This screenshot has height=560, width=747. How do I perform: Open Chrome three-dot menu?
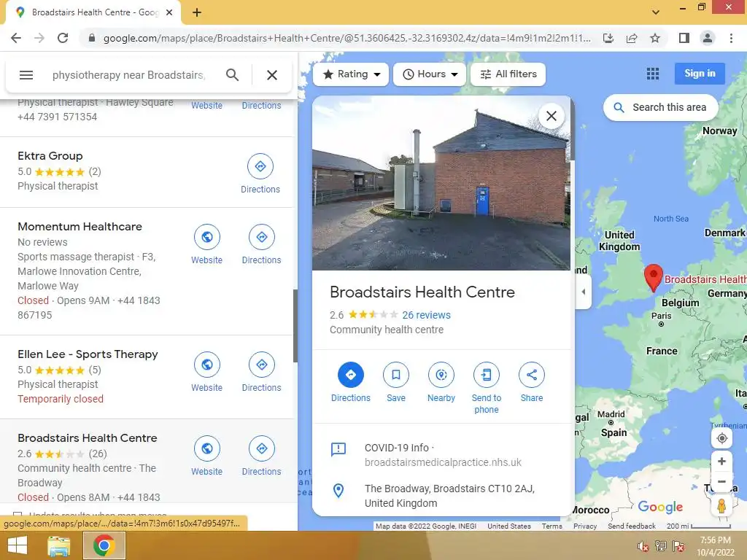pos(731,38)
